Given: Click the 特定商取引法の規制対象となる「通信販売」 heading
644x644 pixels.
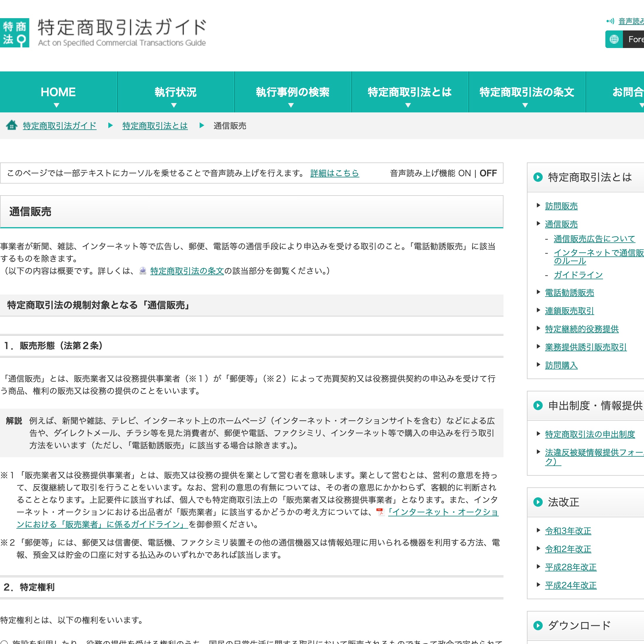Looking at the screenshot, I should (99, 305).
